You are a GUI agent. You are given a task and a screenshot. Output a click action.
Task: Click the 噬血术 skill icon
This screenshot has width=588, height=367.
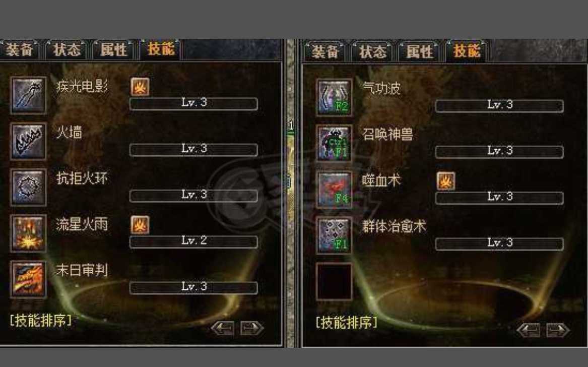[334, 190]
